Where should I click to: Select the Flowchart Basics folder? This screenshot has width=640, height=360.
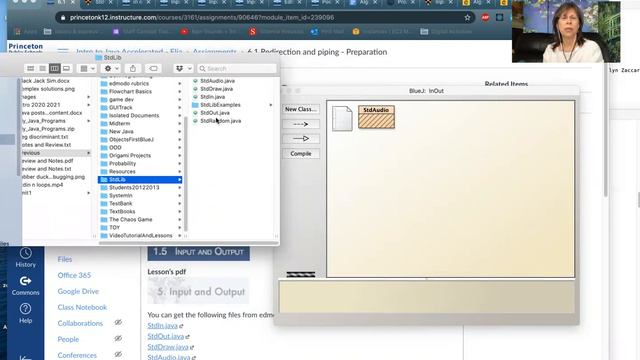(x=130, y=91)
